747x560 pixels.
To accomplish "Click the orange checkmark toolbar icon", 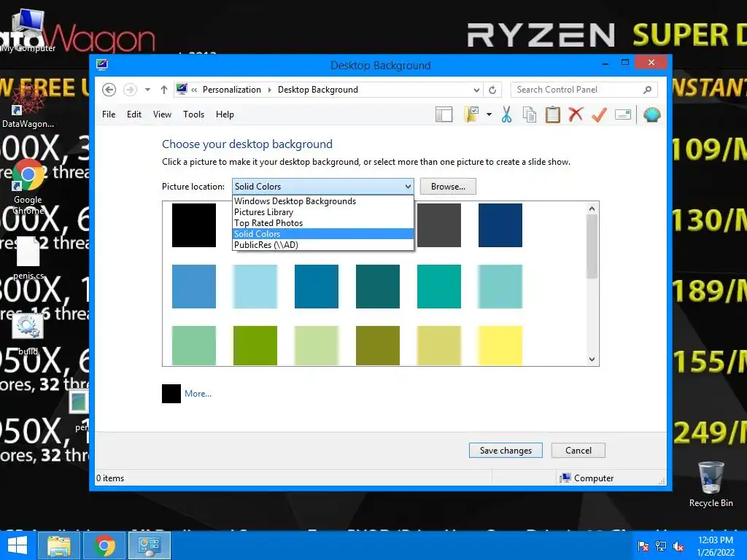I will pyautogui.click(x=600, y=114).
